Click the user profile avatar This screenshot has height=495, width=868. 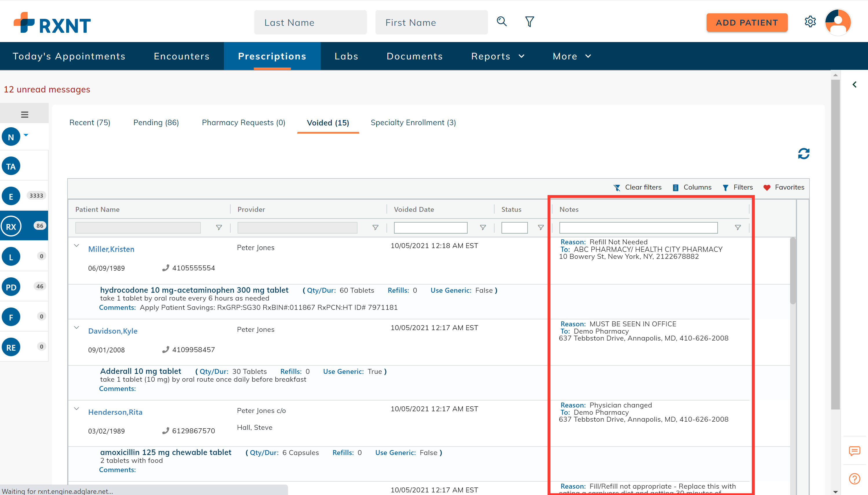click(x=838, y=22)
